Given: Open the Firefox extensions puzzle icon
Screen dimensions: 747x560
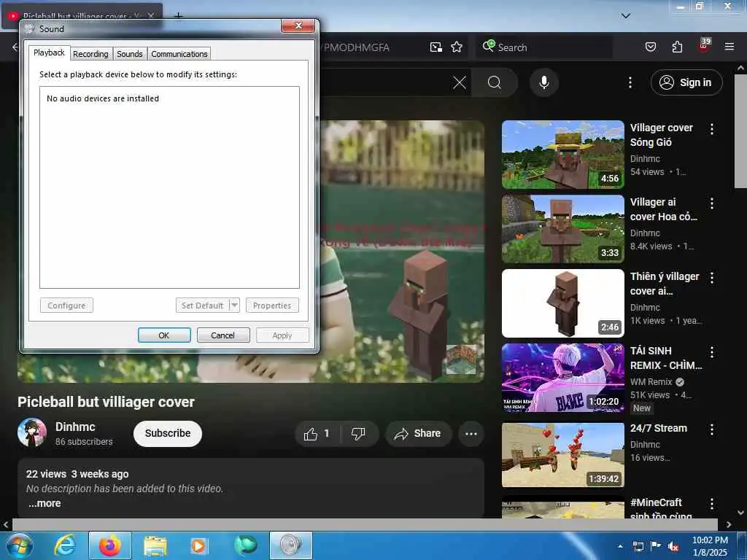Looking at the screenshot, I should click(677, 47).
